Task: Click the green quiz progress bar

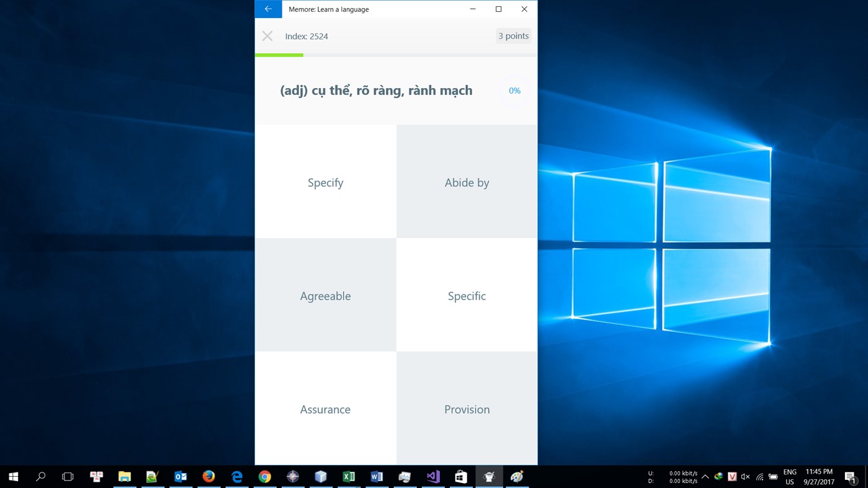Action: (279, 55)
